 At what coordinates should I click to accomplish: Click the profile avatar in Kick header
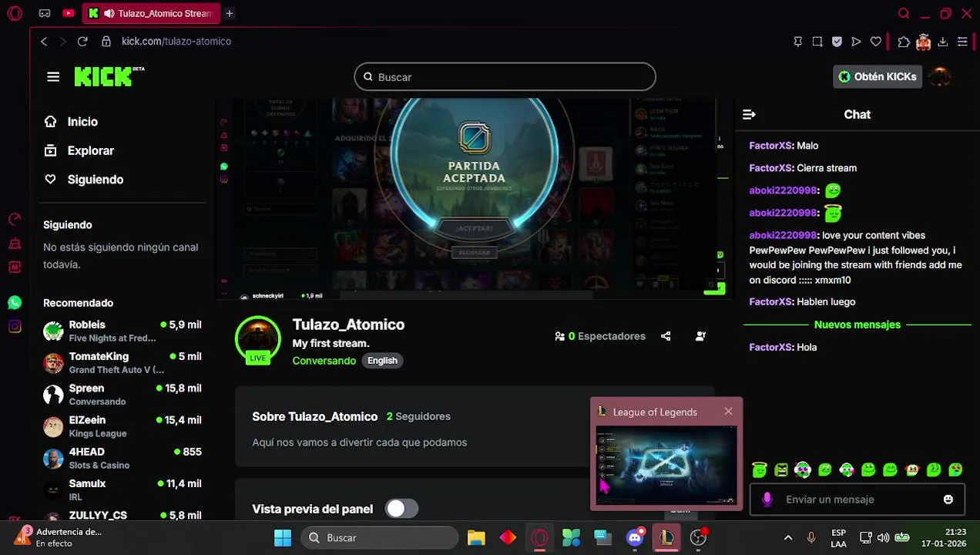coord(939,76)
